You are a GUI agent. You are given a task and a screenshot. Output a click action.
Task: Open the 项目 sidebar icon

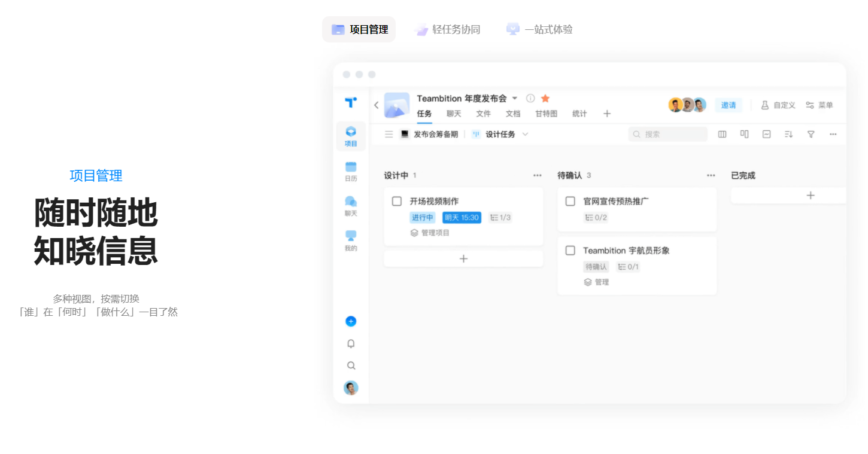(x=351, y=136)
